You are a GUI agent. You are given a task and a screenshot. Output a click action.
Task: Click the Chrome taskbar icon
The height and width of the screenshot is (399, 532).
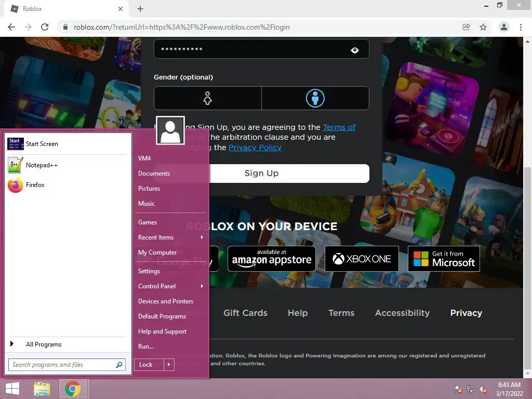[x=73, y=389]
